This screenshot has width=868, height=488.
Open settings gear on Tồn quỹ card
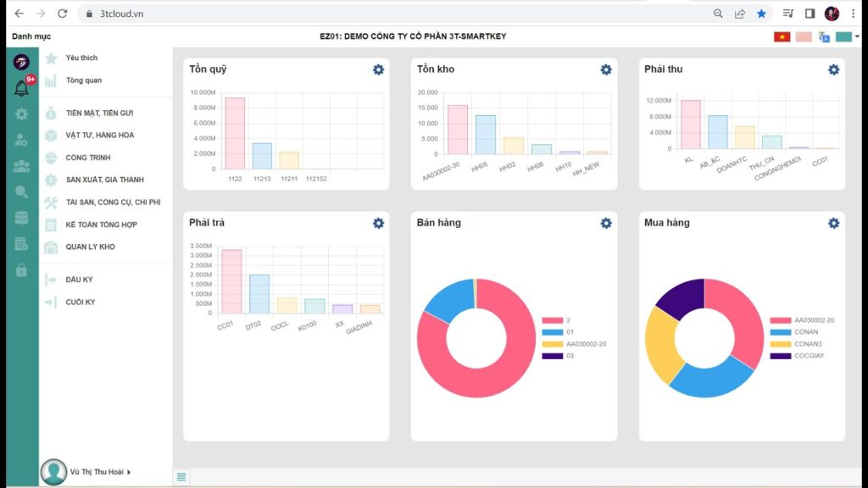click(x=378, y=69)
